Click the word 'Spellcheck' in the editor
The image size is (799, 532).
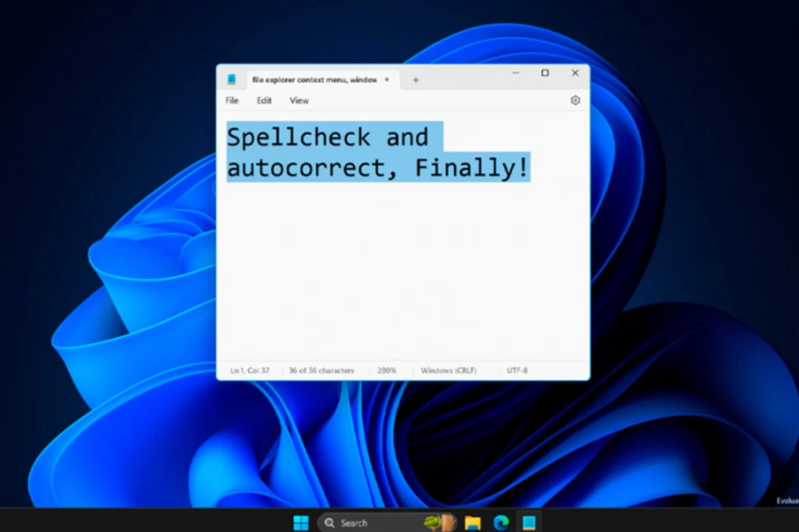coord(299,137)
